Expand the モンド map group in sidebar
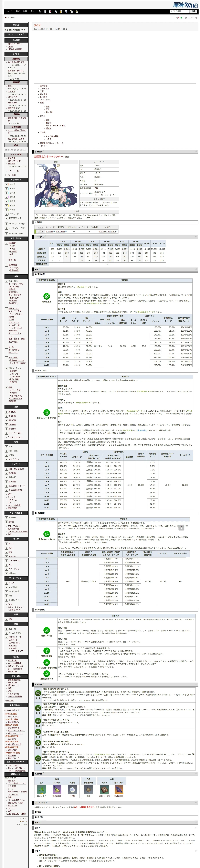Image resolution: width=200 pixels, height=868 pixels. [x=6, y=544]
